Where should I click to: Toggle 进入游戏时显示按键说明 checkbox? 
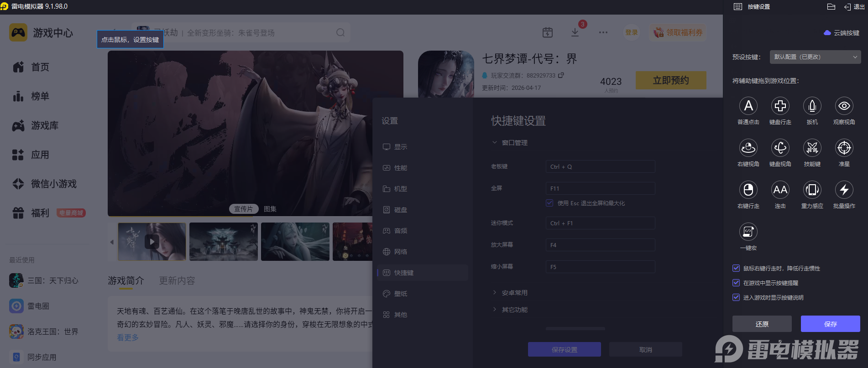(x=736, y=297)
